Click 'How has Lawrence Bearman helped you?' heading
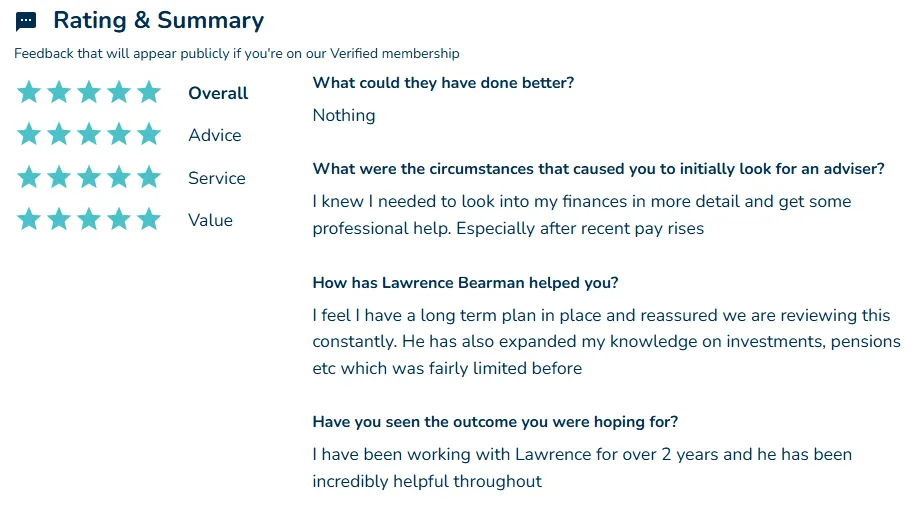914x508 pixels. coord(465,283)
